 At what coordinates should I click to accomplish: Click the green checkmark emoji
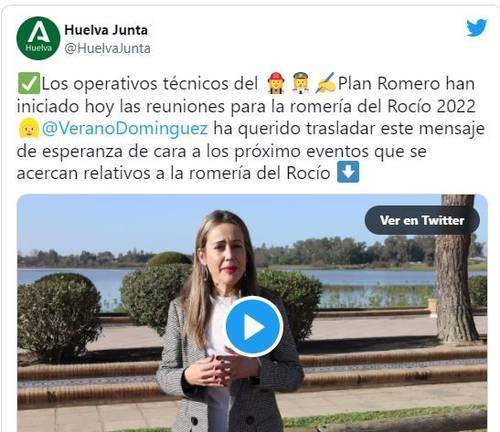[29, 83]
